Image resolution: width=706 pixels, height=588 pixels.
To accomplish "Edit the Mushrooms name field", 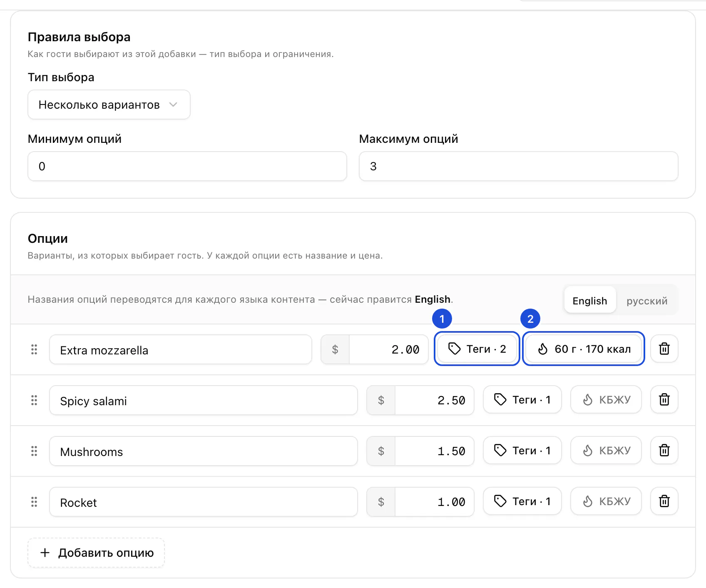I will coord(204,451).
